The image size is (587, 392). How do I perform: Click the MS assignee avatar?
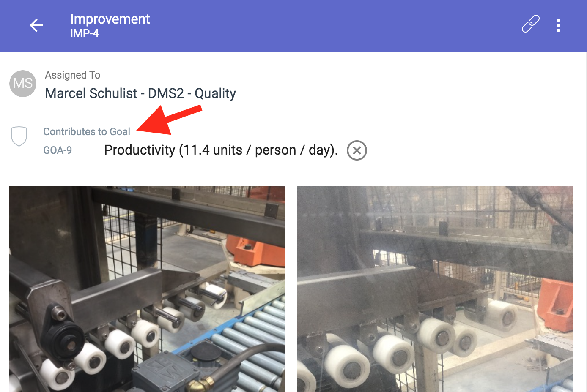pyautogui.click(x=23, y=84)
